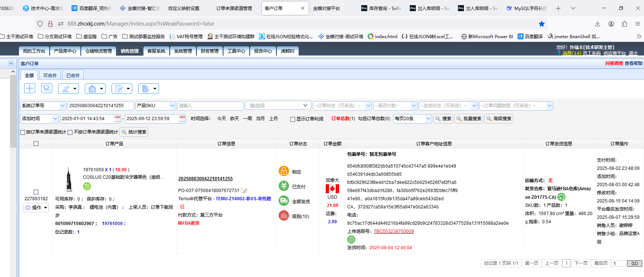Toggle the 显示订单利润 checkbox
Screen dimensions: 644x277
tap(293, 119)
